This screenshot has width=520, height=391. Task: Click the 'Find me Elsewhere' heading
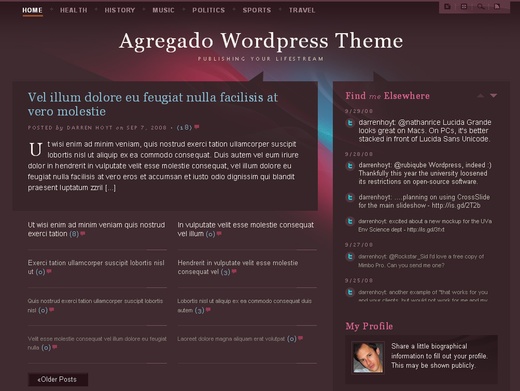coord(387,96)
